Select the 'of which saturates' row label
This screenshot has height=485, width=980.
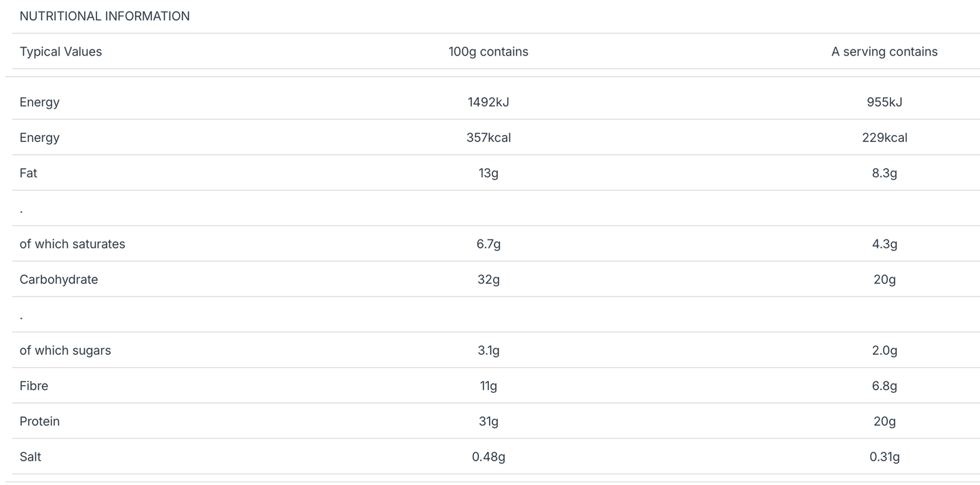72,244
